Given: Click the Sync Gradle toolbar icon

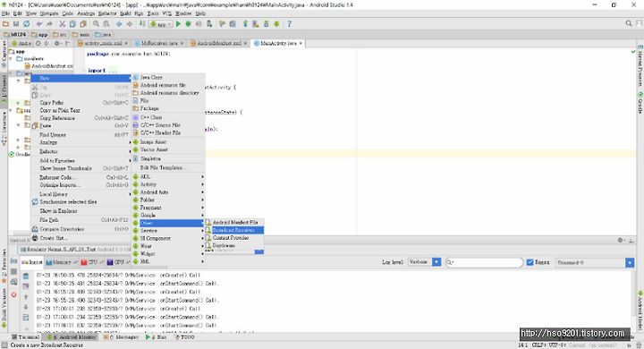Looking at the screenshot, I should coord(245,24).
